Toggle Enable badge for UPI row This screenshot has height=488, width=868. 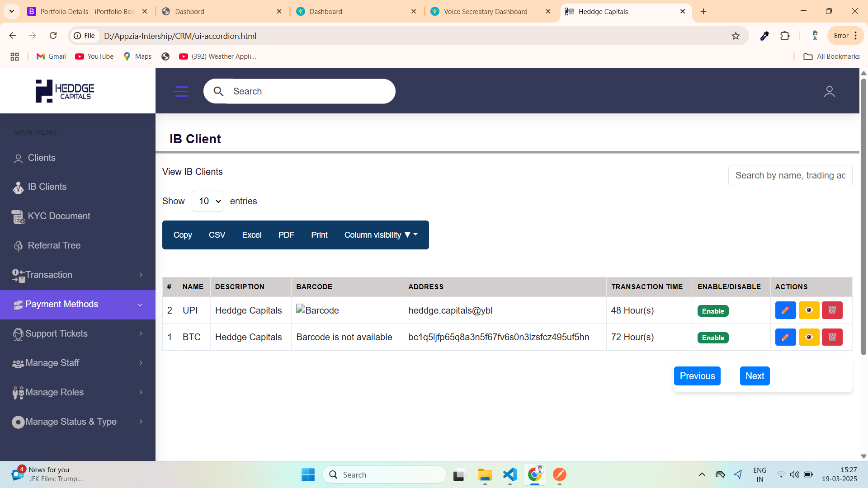coord(713,311)
